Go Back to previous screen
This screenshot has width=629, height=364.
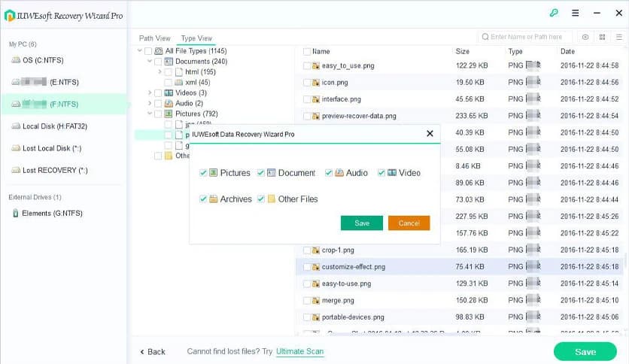[x=153, y=351]
